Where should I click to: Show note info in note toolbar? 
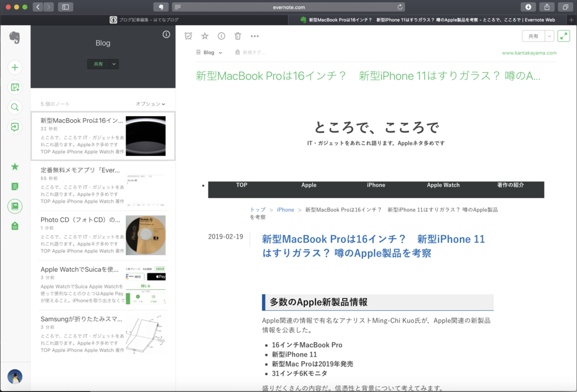[x=221, y=35]
